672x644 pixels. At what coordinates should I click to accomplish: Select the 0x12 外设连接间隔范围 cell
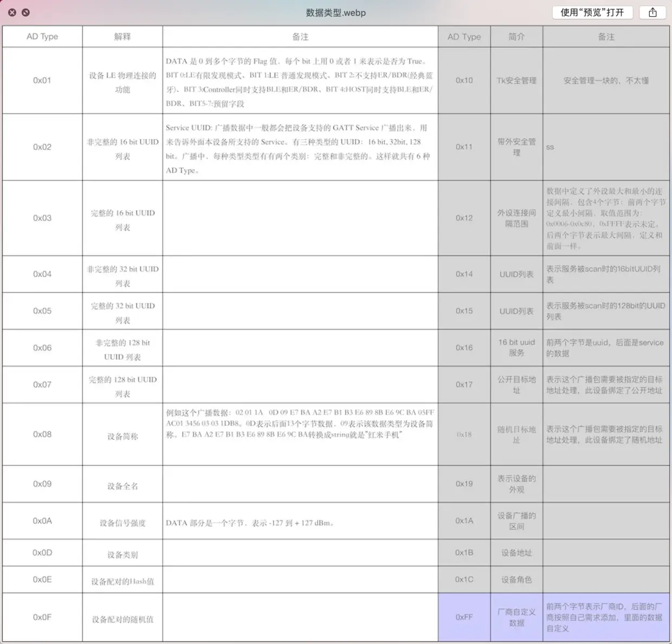(516, 218)
